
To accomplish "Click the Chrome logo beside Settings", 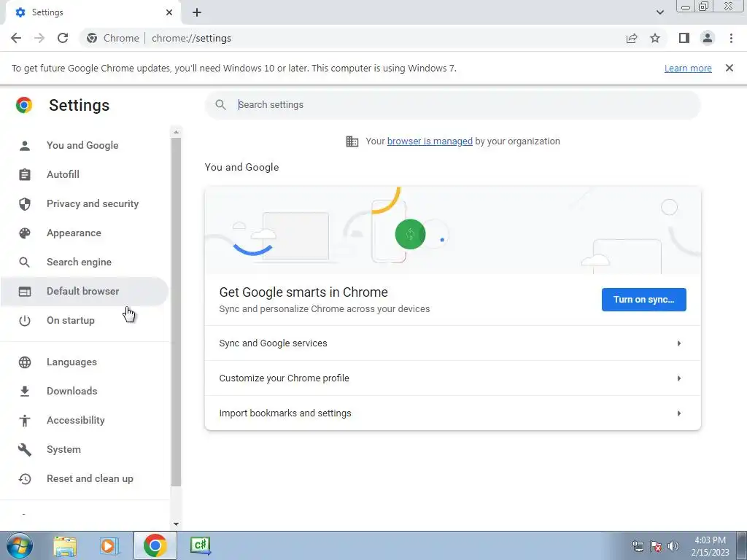I will (x=24, y=105).
